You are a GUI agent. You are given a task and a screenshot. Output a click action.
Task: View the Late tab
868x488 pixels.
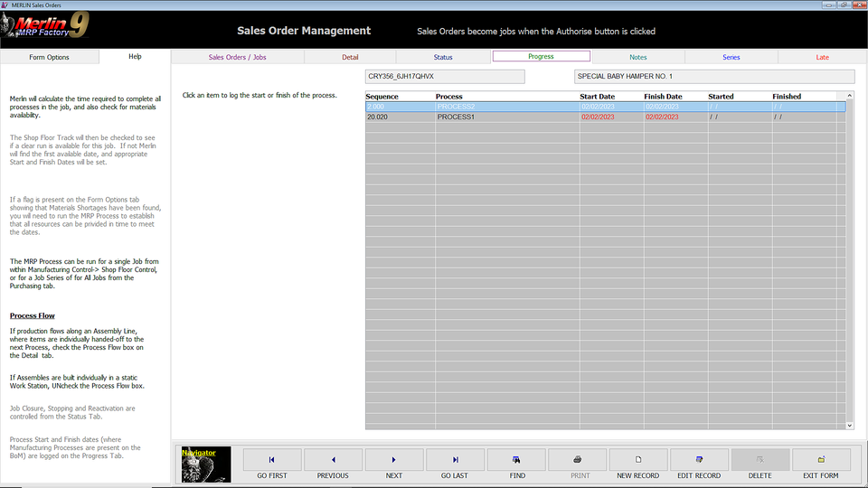pyautogui.click(x=822, y=57)
